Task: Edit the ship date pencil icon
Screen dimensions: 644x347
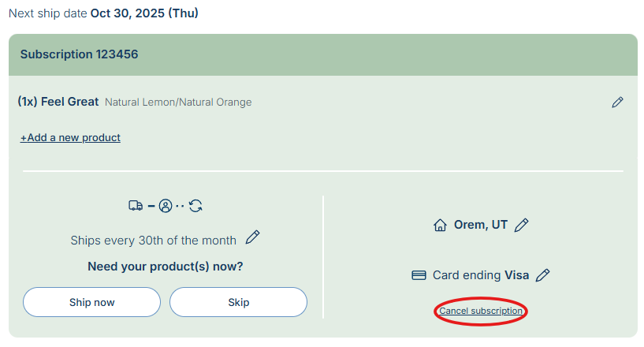Action: (x=252, y=237)
